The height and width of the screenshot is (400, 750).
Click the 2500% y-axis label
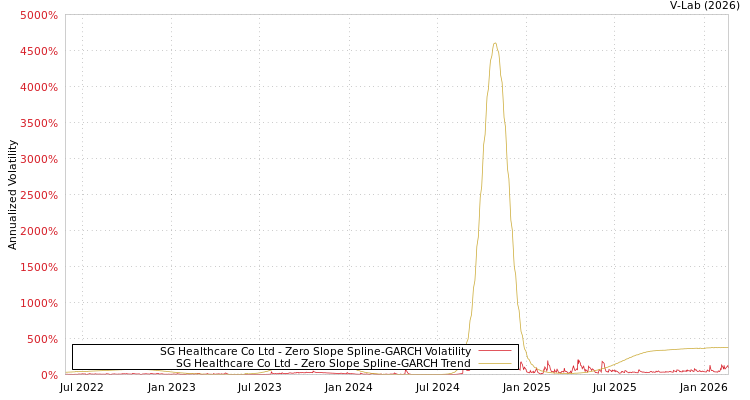click(39, 195)
